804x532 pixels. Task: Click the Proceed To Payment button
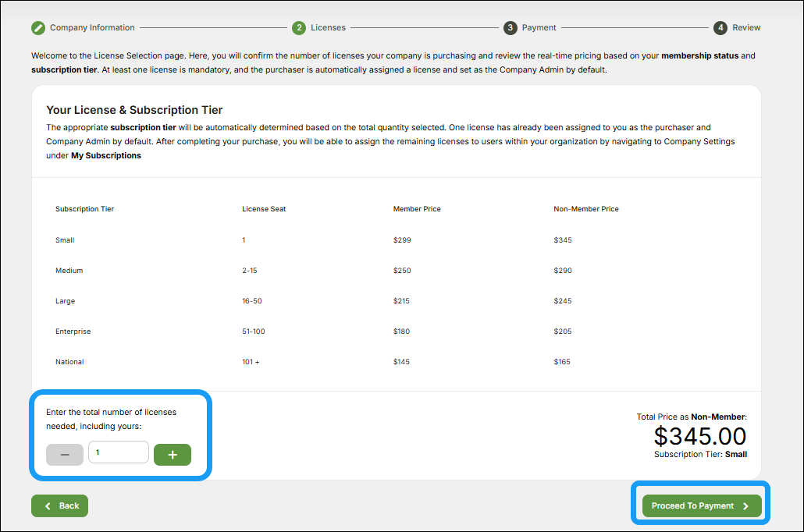tap(700, 505)
